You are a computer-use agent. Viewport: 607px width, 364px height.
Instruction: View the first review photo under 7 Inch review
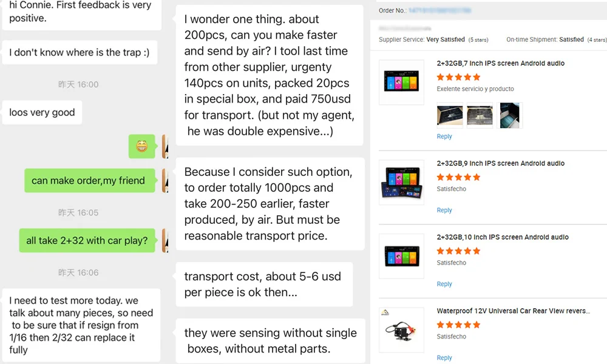pos(450,115)
